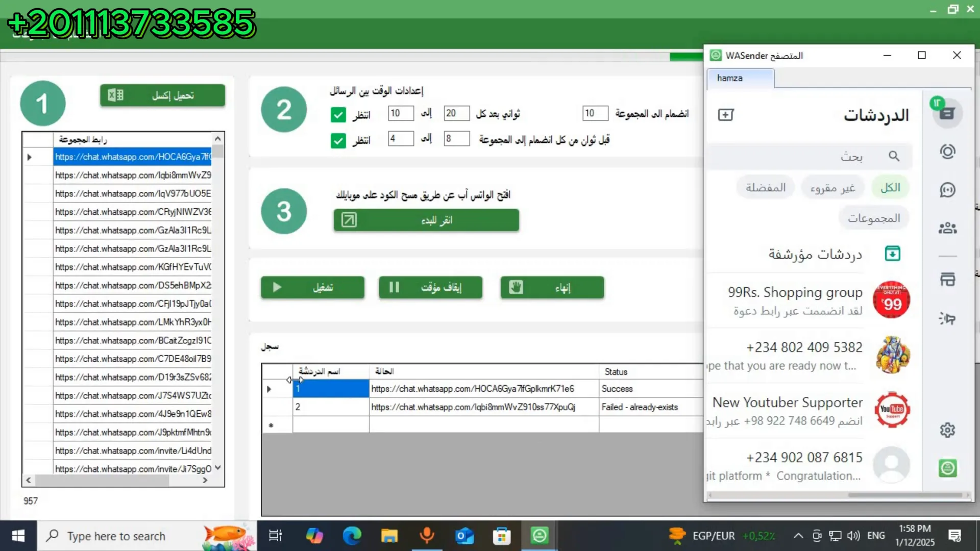Open File Explorer from the taskbar

click(389, 536)
